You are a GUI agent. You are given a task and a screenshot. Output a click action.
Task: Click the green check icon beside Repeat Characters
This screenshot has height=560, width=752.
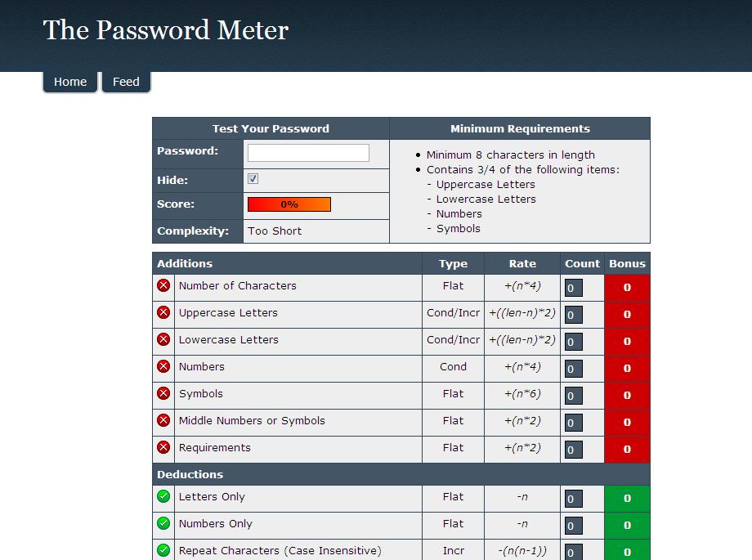pos(163,549)
